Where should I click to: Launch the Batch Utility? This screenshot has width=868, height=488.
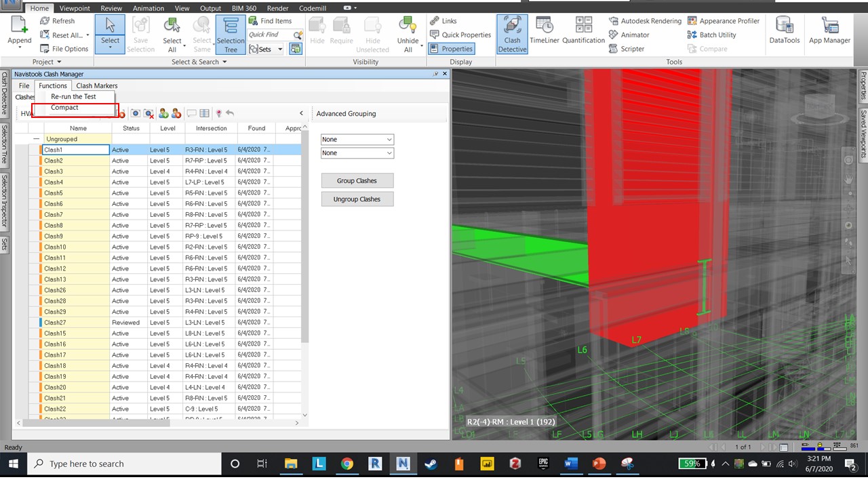711,35
